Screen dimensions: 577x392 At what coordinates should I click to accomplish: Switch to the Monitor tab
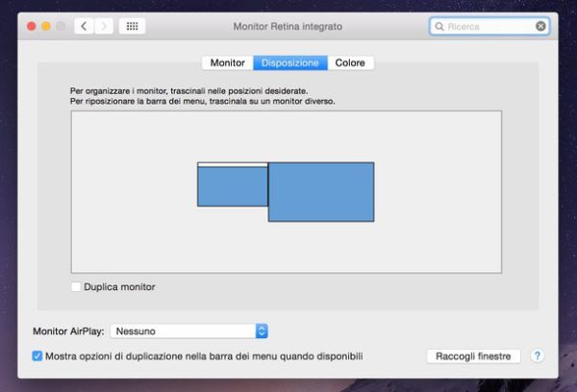point(227,63)
